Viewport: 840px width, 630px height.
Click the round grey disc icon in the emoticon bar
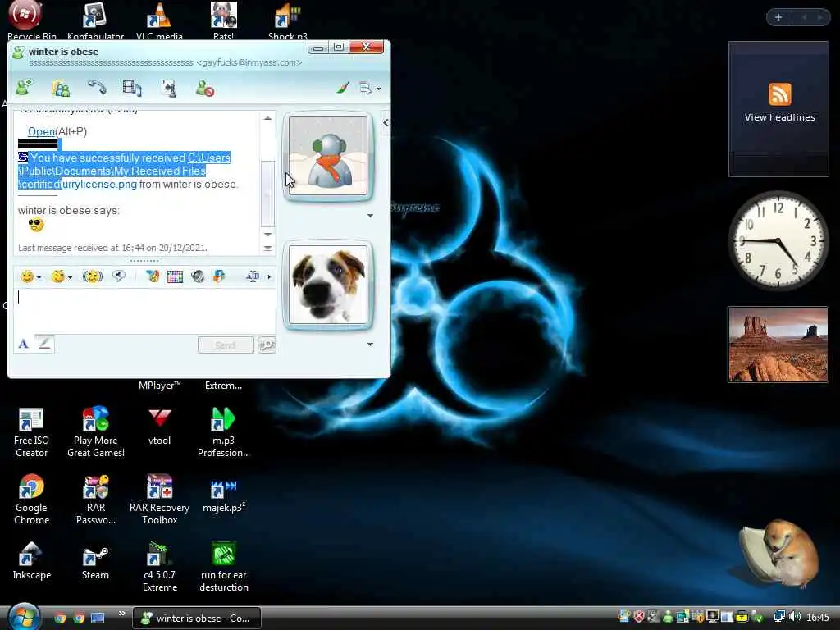coord(198,276)
